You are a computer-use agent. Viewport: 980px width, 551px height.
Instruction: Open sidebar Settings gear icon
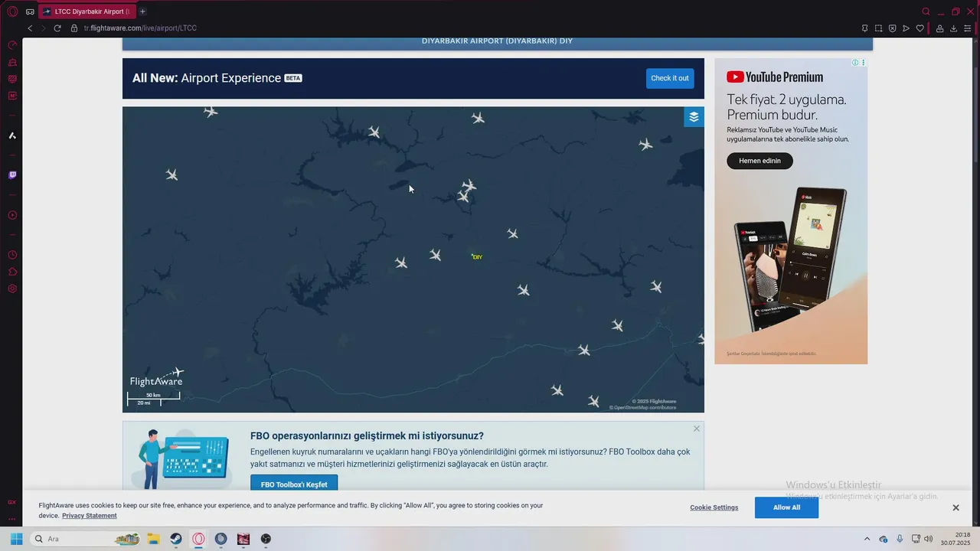[x=12, y=289]
